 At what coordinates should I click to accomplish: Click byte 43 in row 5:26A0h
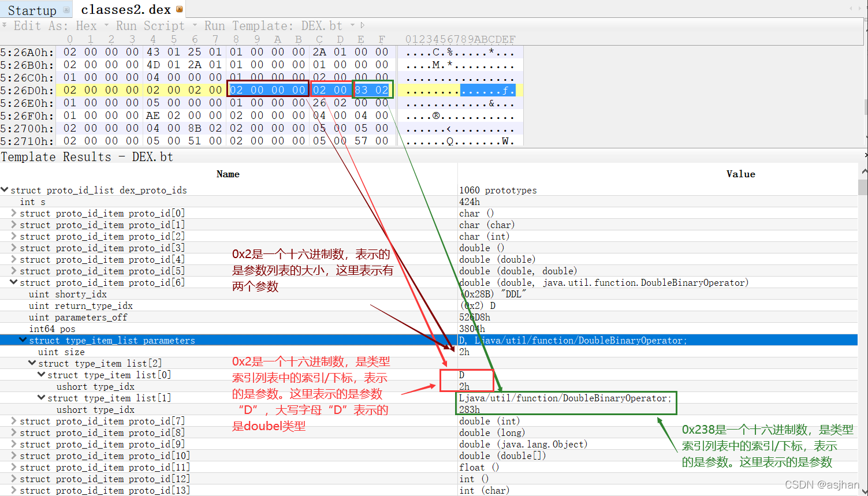point(153,52)
